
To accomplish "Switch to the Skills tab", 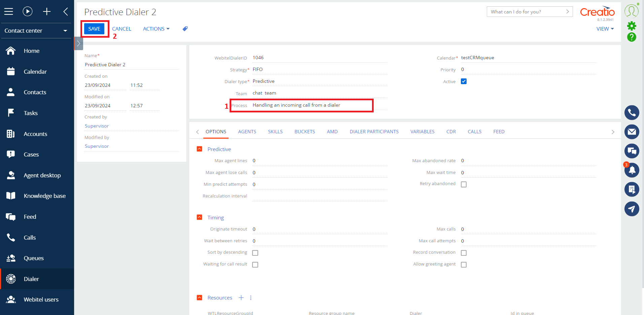I will (x=275, y=132).
